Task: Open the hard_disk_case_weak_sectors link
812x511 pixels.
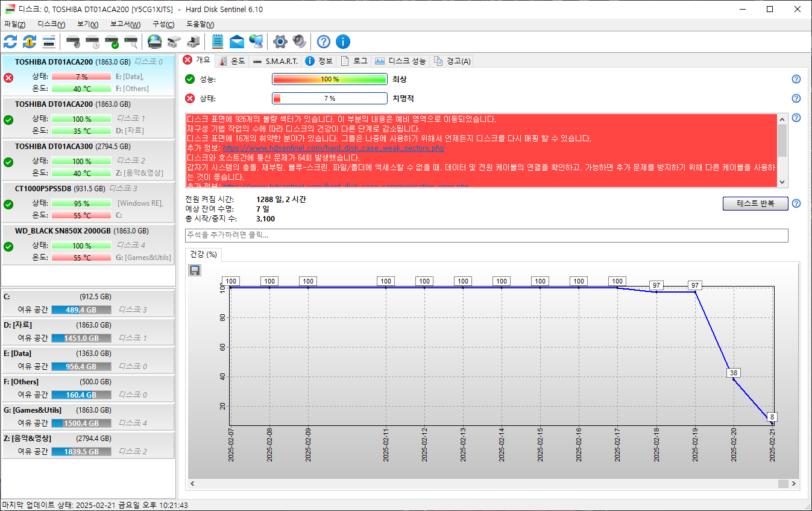Action: tap(333, 148)
